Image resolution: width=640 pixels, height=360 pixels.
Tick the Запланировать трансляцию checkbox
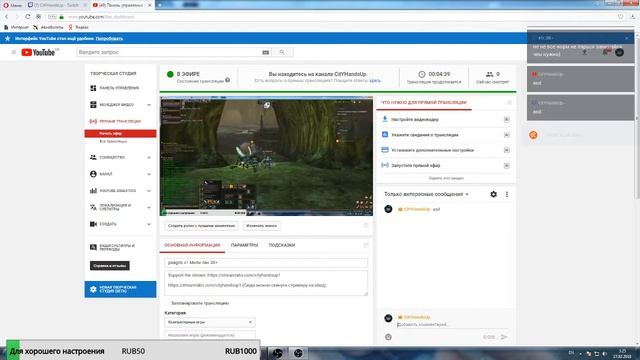click(167, 303)
